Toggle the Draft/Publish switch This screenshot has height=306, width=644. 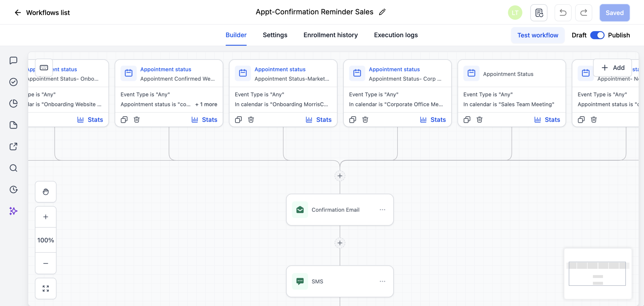coord(597,35)
